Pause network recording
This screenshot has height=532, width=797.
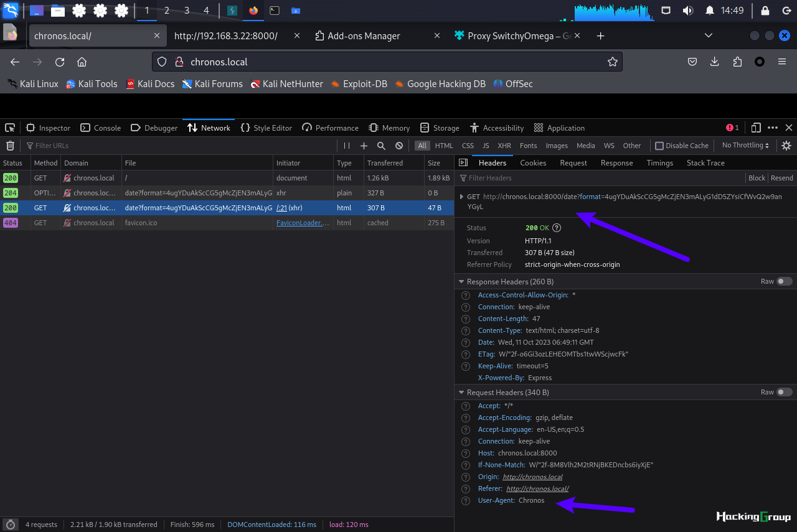(x=347, y=146)
